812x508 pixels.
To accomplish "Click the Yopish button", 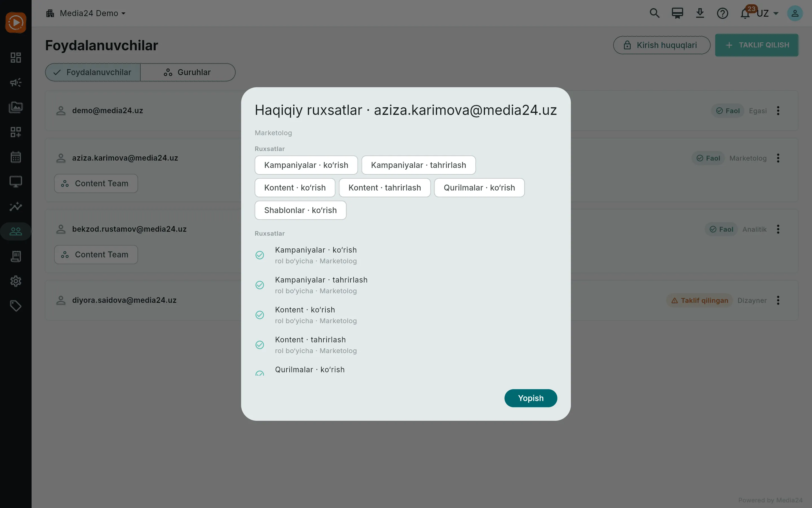I will tap(531, 398).
